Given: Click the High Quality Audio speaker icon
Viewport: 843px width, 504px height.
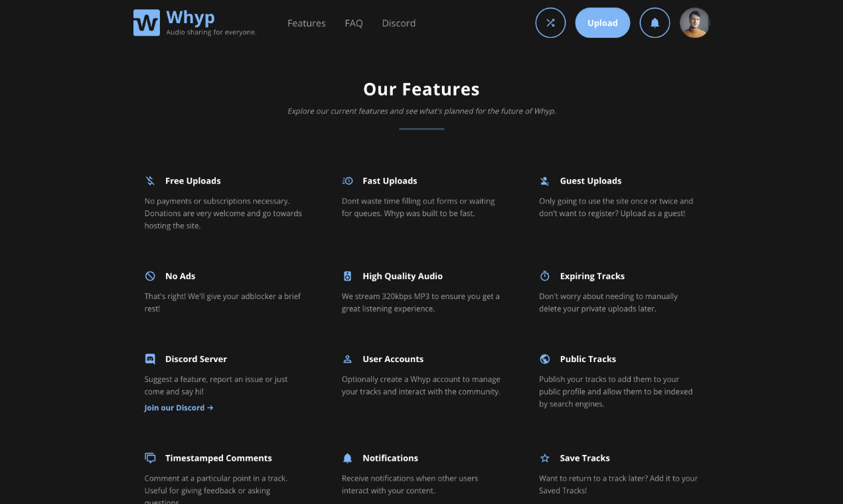Looking at the screenshot, I should pos(347,276).
